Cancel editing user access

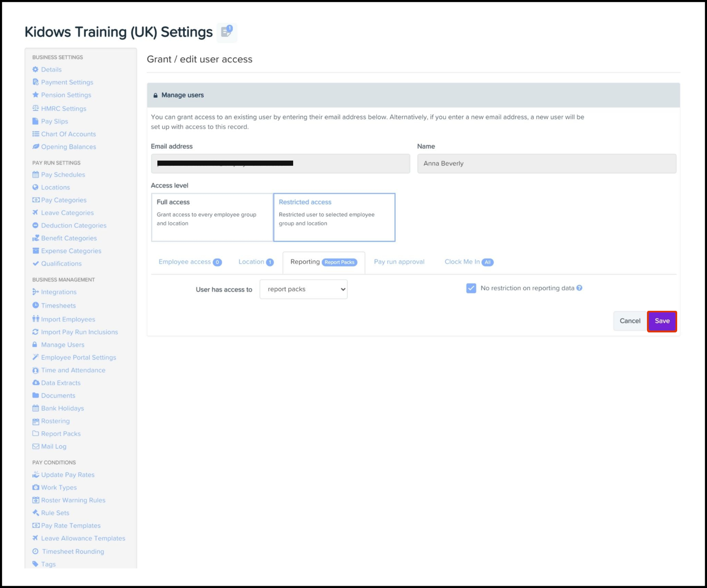(x=630, y=321)
